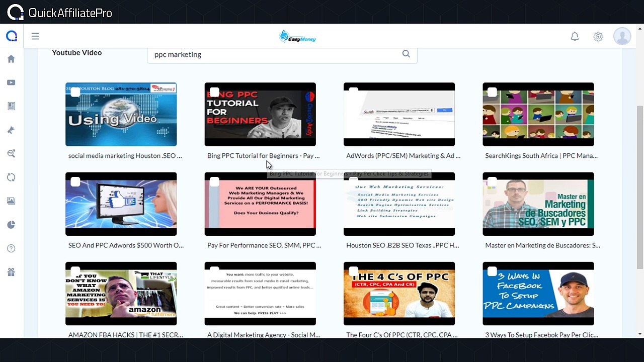The height and width of the screenshot is (362, 644).
Task: Open the pie chart icon in sidebar
Action: pyautogui.click(x=11, y=225)
